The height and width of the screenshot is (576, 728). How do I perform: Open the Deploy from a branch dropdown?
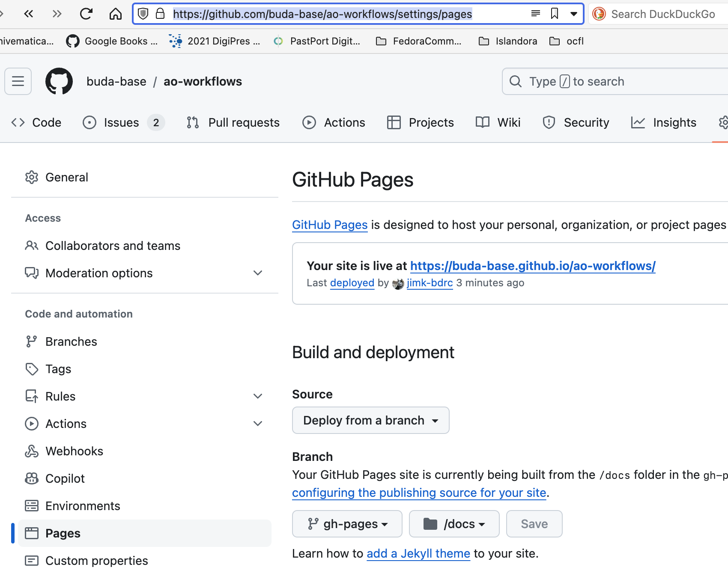370,420
